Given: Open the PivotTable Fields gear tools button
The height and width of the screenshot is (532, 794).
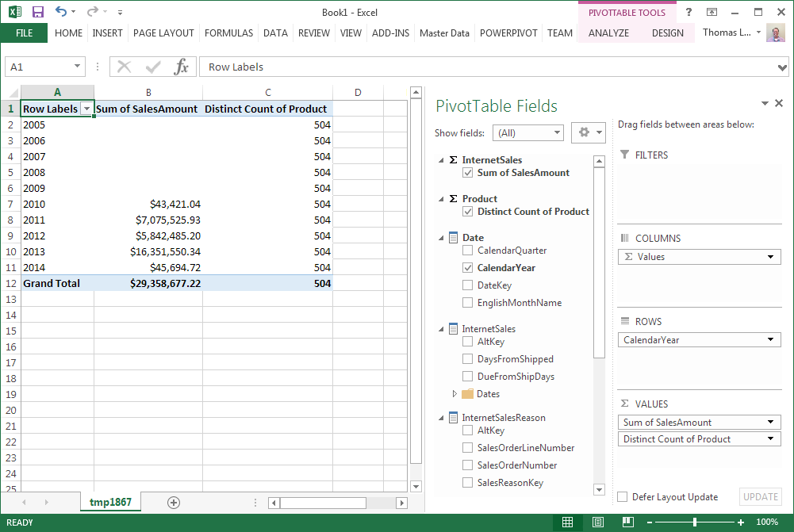Looking at the screenshot, I should pos(588,132).
